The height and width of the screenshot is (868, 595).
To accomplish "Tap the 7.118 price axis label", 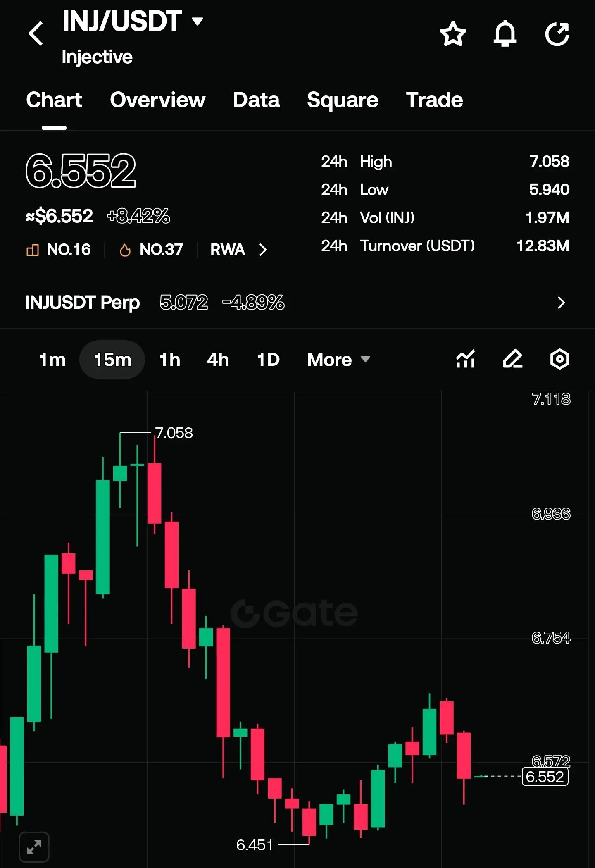I will tap(551, 399).
